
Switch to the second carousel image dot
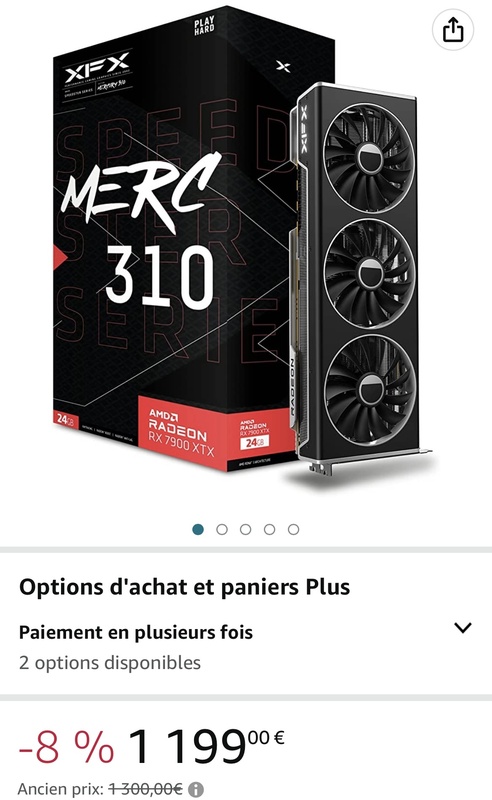[222, 529]
